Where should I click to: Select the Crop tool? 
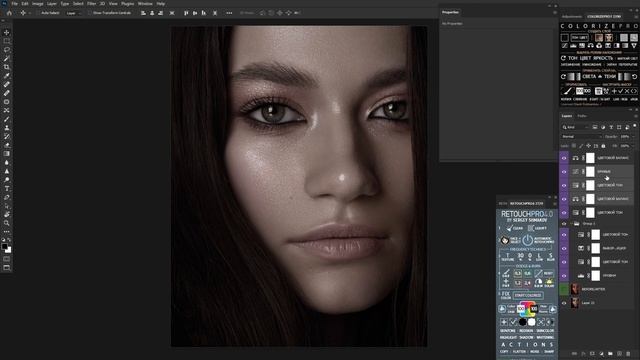[x=7, y=67]
